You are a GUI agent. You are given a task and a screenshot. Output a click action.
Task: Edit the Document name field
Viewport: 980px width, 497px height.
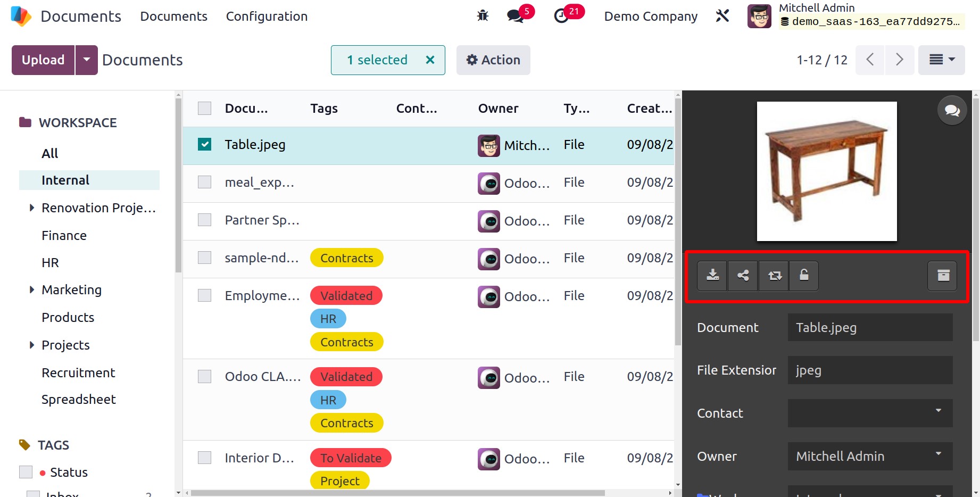point(870,327)
